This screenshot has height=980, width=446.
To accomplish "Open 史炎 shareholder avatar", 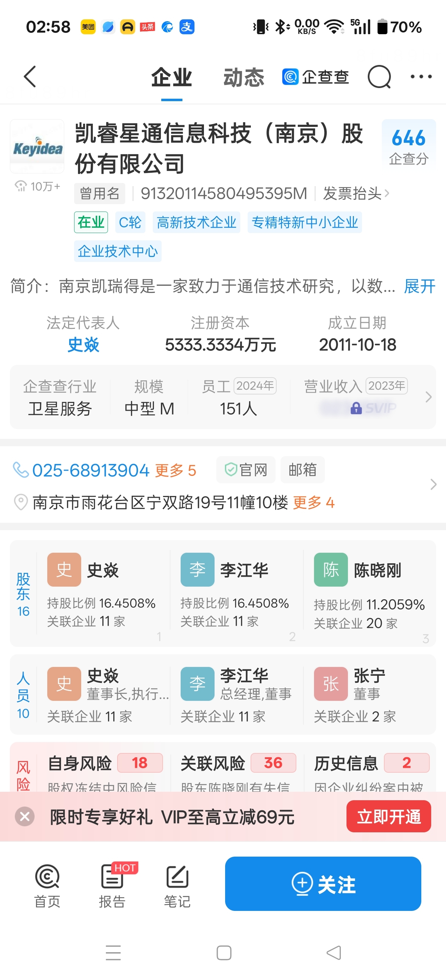I will (64, 570).
